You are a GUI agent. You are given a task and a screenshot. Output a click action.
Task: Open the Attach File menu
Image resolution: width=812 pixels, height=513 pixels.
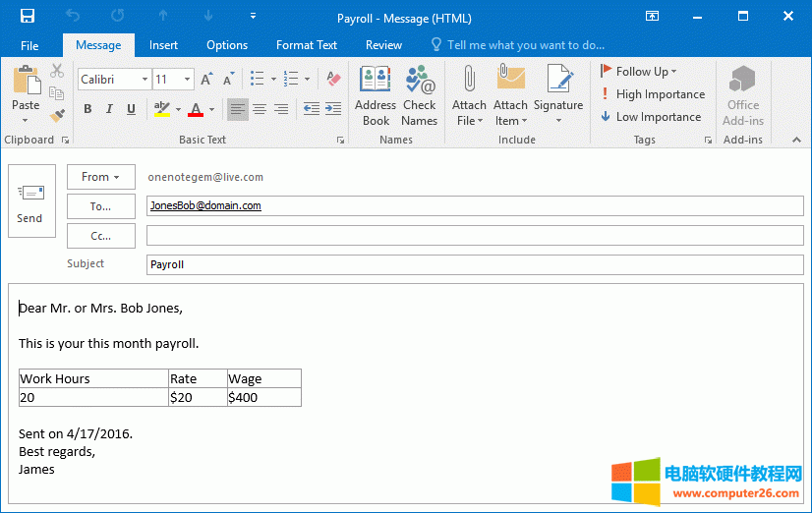coord(469,96)
